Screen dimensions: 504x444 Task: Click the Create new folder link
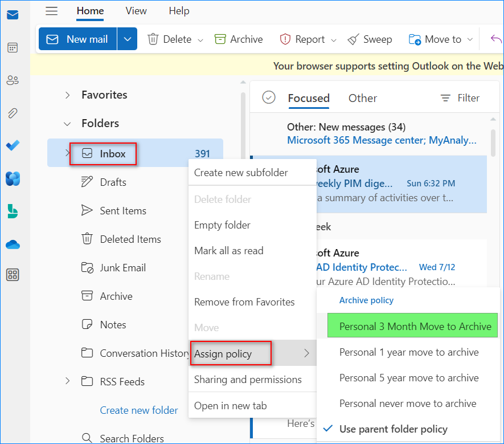tap(139, 410)
